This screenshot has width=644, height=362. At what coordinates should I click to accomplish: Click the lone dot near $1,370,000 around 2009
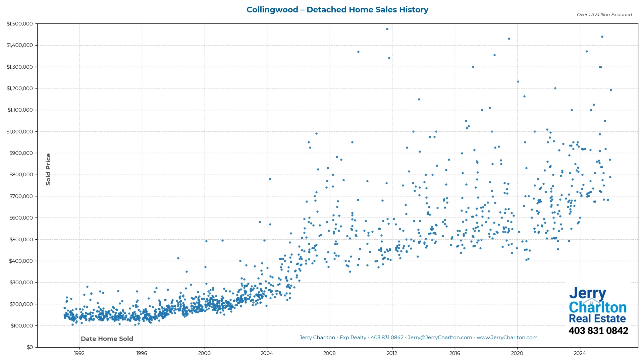click(358, 51)
